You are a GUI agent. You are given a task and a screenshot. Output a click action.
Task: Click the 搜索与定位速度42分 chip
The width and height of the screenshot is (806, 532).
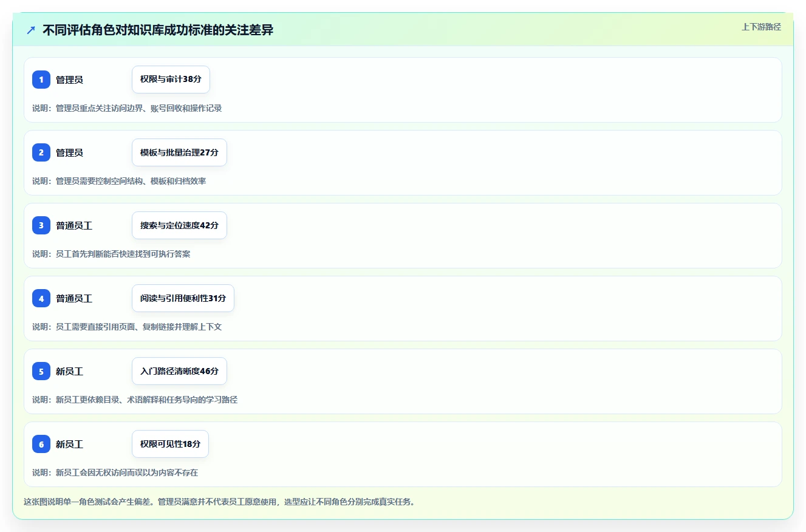pos(179,225)
